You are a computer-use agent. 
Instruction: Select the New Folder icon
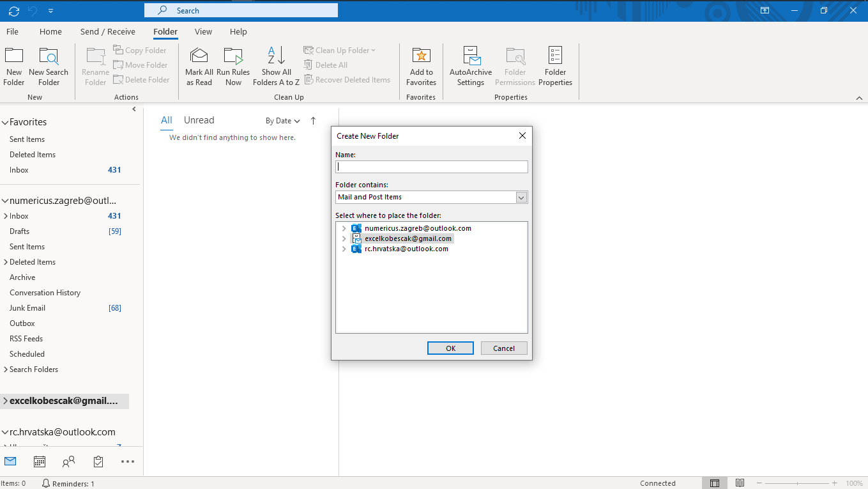(13, 64)
